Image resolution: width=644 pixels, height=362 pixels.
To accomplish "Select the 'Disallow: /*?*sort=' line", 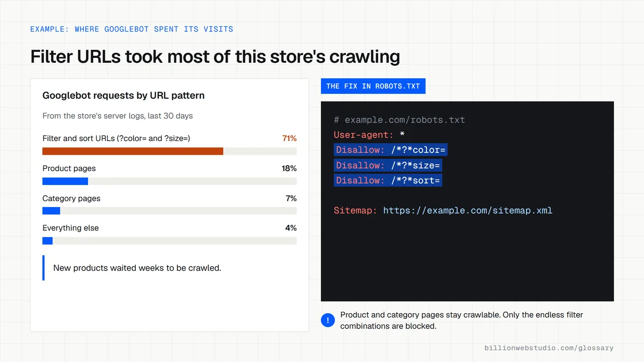I will [x=388, y=180].
